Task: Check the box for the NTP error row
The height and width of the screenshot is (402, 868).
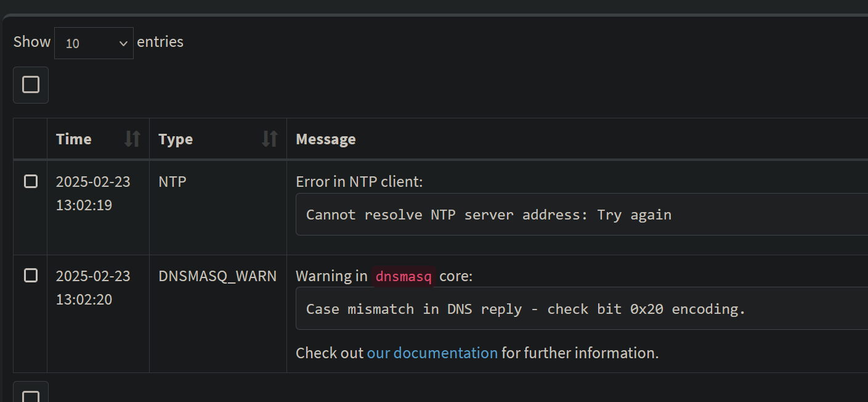Action: tap(30, 181)
